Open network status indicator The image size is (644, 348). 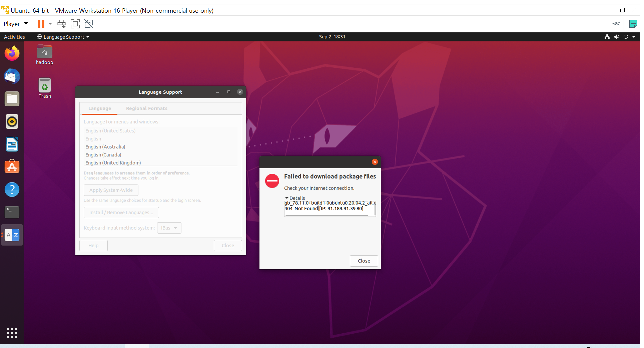point(607,37)
